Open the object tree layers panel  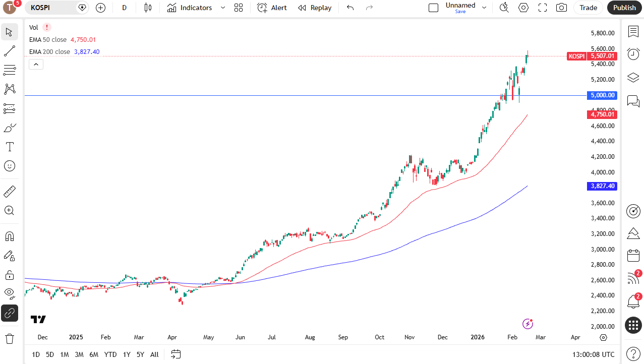click(633, 78)
